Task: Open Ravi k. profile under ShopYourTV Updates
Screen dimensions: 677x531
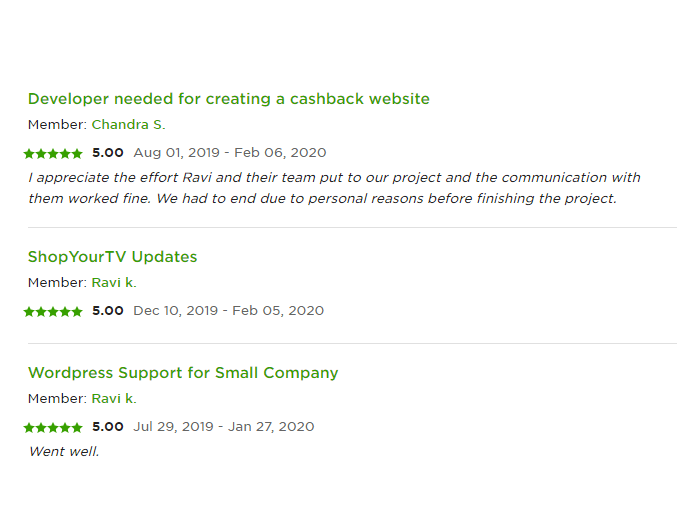Action: (114, 283)
